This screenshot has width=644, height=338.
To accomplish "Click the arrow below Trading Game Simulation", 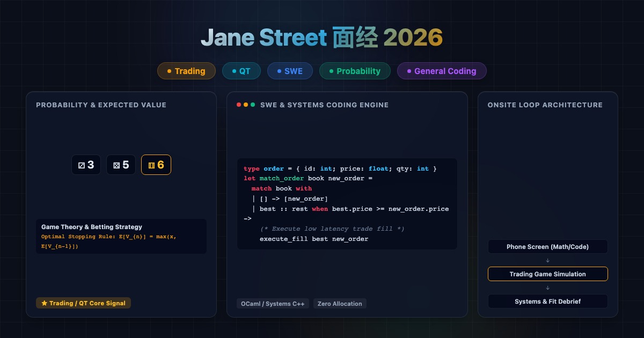I will (x=547, y=288).
